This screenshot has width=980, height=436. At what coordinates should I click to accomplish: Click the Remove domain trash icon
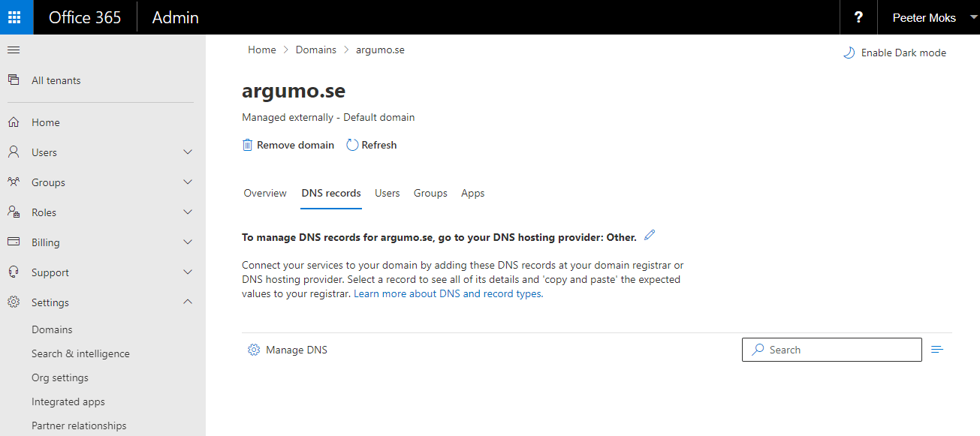tap(247, 145)
